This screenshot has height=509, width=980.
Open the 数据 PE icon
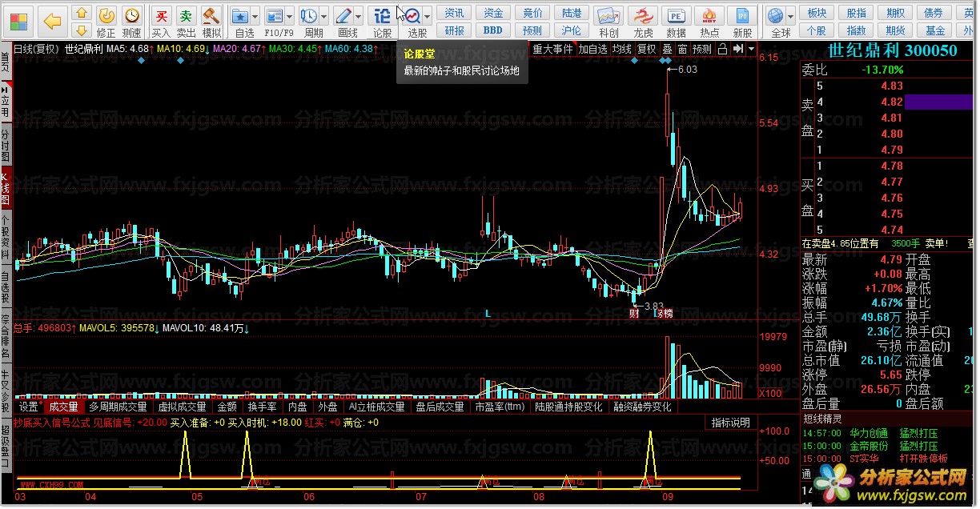point(677,16)
